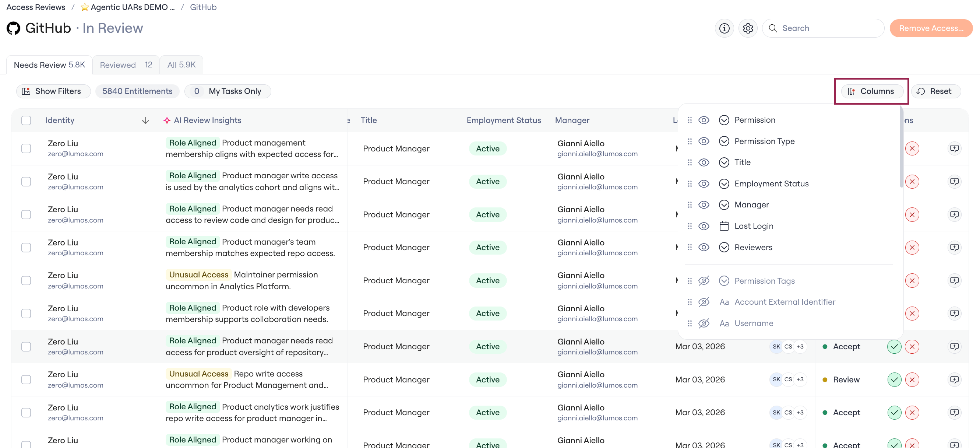This screenshot has height=448, width=980.
Task: Click Manager column type chevron icon
Action: click(x=724, y=205)
